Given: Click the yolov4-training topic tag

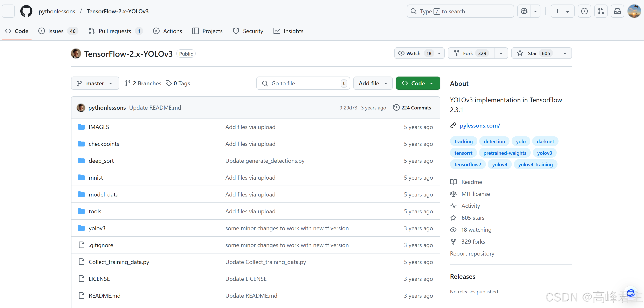Looking at the screenshot, I should [535, 164].
